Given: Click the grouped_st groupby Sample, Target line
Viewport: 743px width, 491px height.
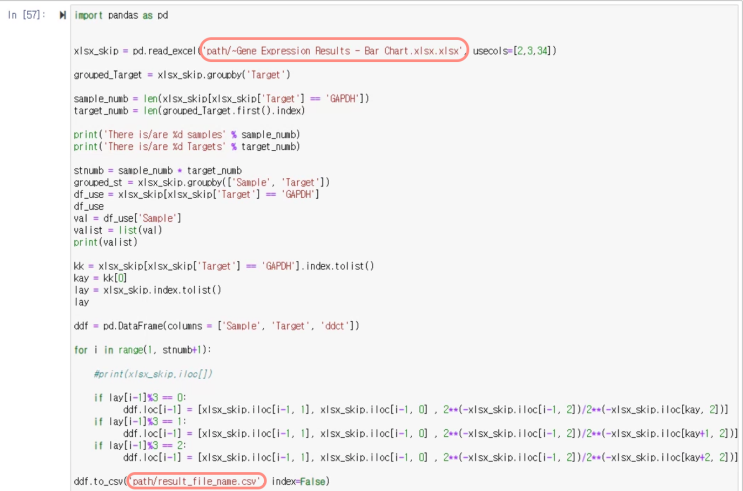Looking at the screenshot, I should (202, 182).
